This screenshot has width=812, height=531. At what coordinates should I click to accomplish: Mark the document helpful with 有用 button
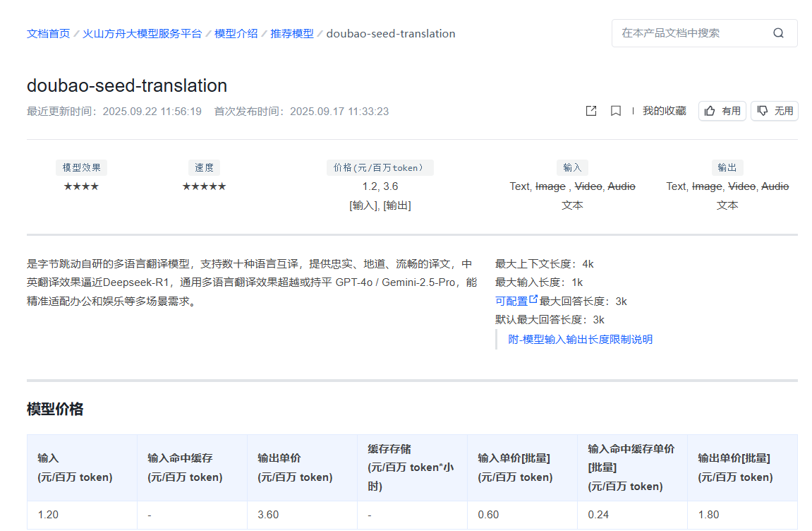tap(722, 110)
